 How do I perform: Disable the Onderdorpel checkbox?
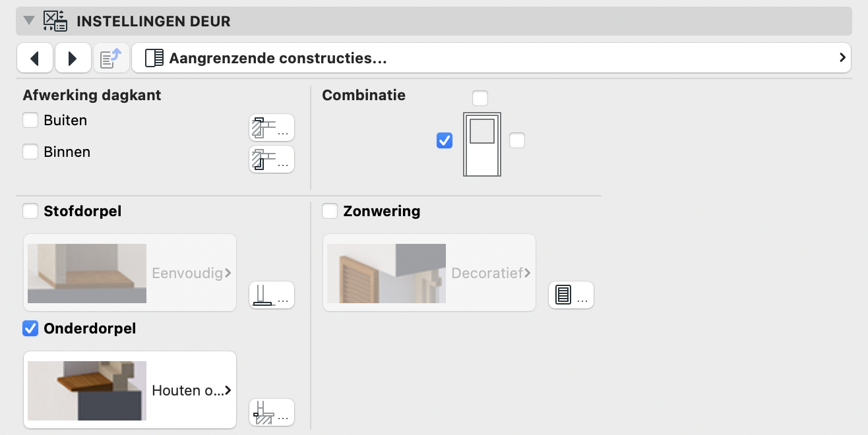(30, 328)
